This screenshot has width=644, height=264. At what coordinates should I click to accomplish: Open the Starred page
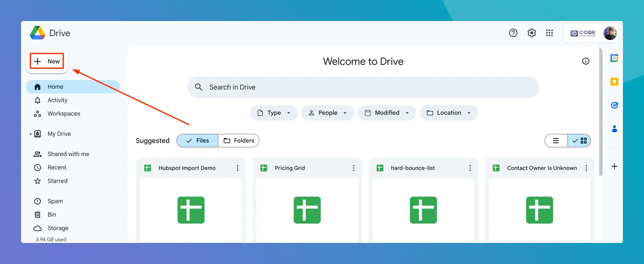point(58,181)
